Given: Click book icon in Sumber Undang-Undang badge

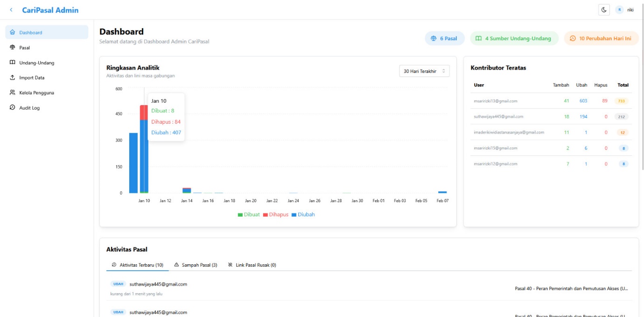Looking at the screenshot, I should coord(478,38).
